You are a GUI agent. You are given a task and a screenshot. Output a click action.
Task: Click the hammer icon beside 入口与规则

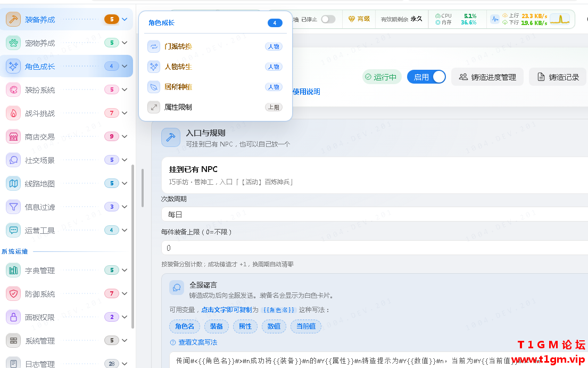point(171,137)
